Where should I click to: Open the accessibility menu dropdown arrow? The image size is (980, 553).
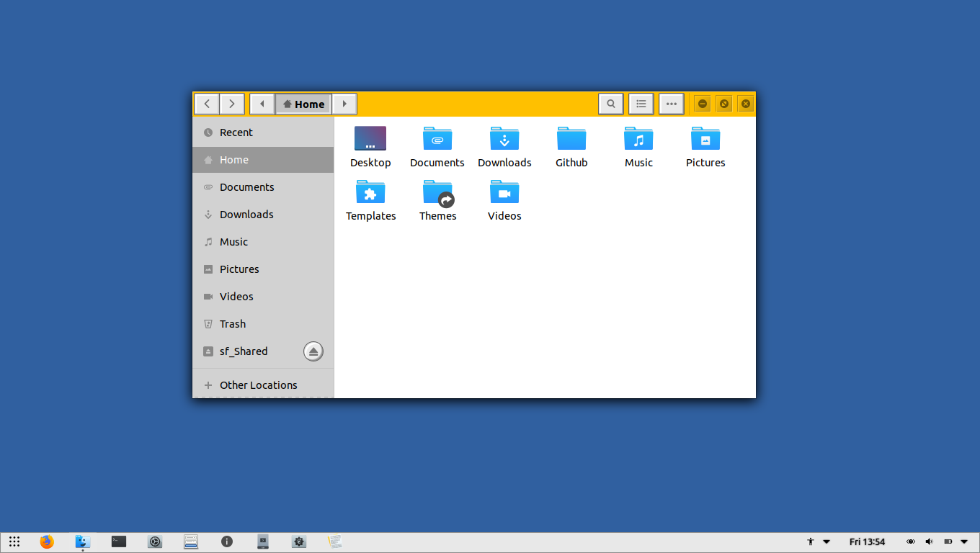coord(827,541)
